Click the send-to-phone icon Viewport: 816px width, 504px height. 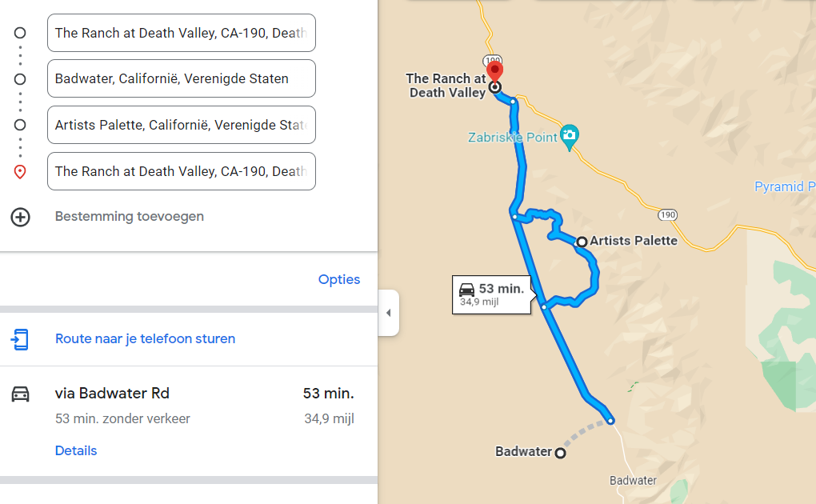click(x=20, y=339)
